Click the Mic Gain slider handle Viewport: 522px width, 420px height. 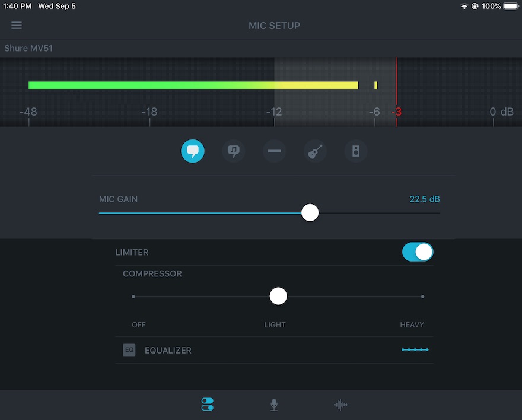310,213
